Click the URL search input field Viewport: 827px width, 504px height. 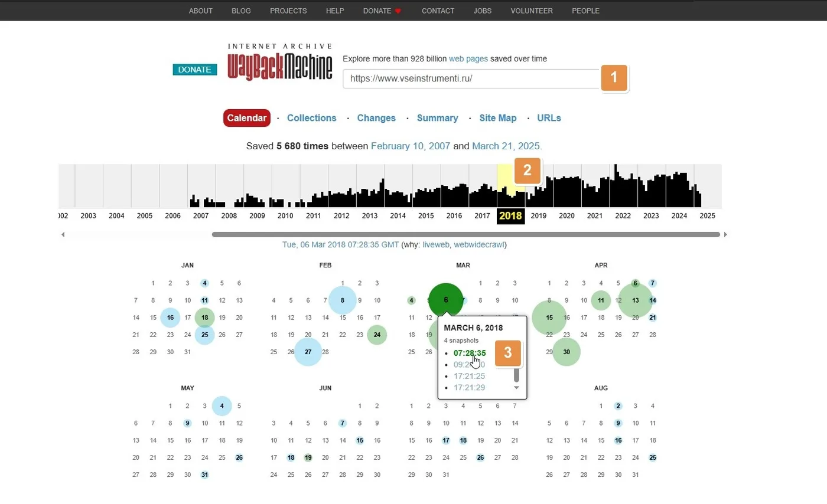[471, 78]
